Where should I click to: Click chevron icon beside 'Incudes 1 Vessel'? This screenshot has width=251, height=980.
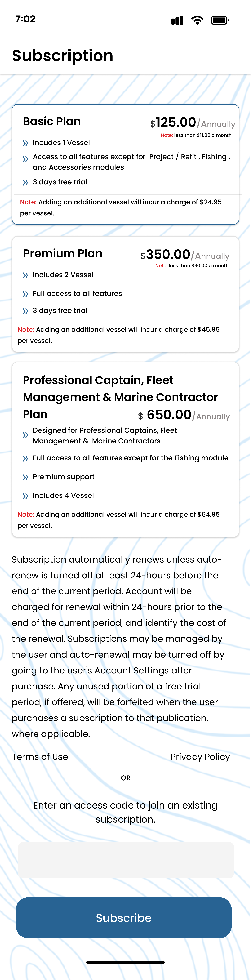(26, 143)
